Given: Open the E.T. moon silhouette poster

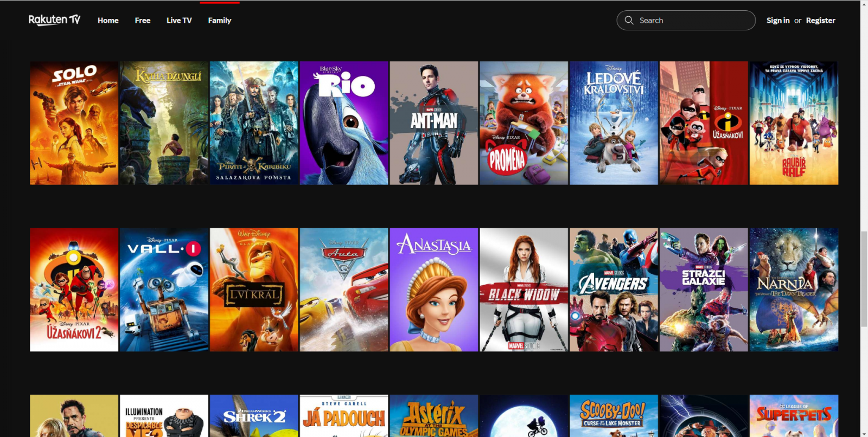Looking at the screenshot, I should point(524,416).
